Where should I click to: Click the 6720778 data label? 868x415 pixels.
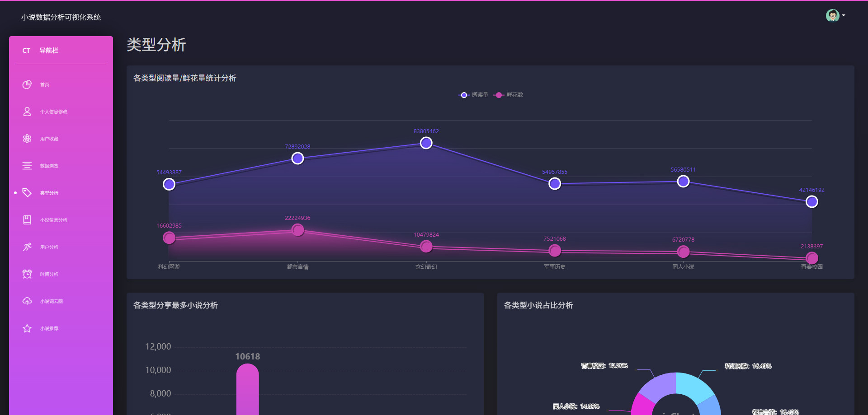click(x=683, y=240)
